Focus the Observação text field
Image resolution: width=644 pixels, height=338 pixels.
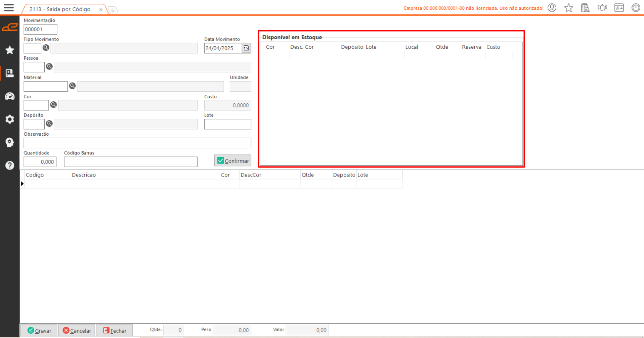[x=137, y=143]
